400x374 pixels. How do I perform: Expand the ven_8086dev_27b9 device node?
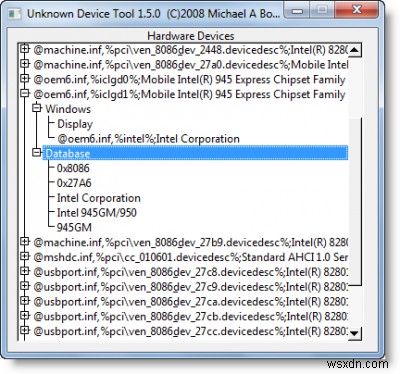coord(24,242)
